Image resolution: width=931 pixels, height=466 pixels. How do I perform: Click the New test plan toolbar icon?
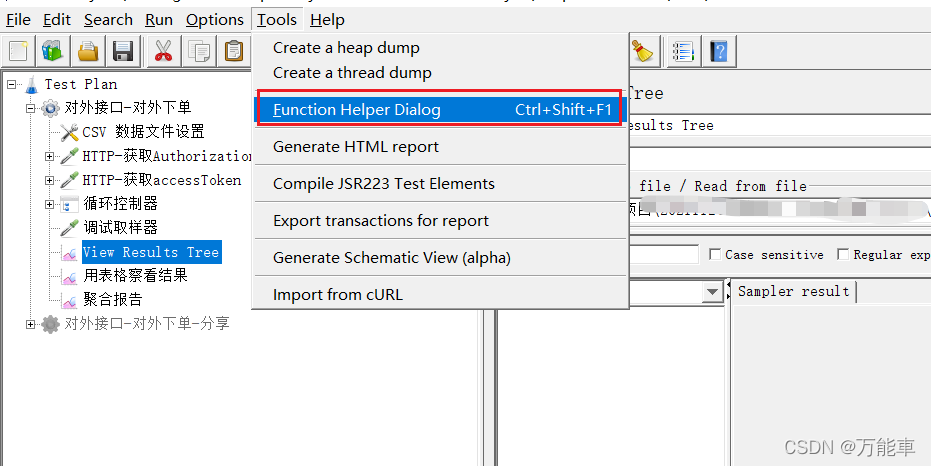17,51
